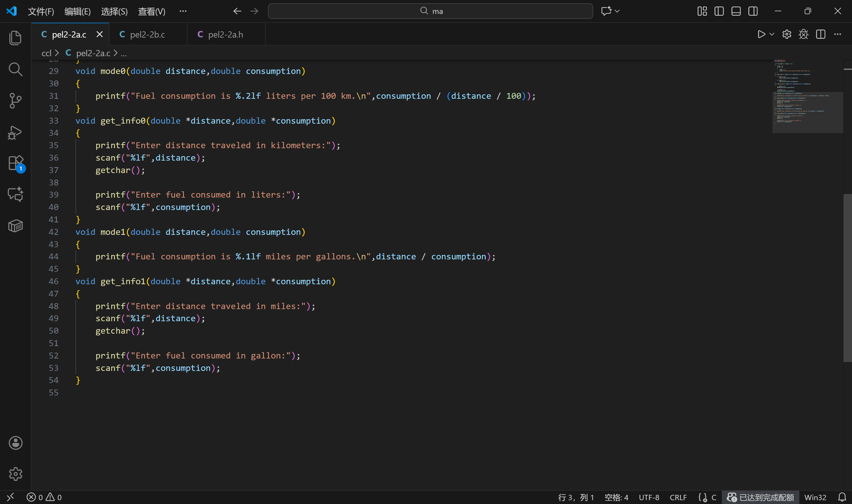Open the Source Control view
Screen dimensions: 852x504
(15, 101)
